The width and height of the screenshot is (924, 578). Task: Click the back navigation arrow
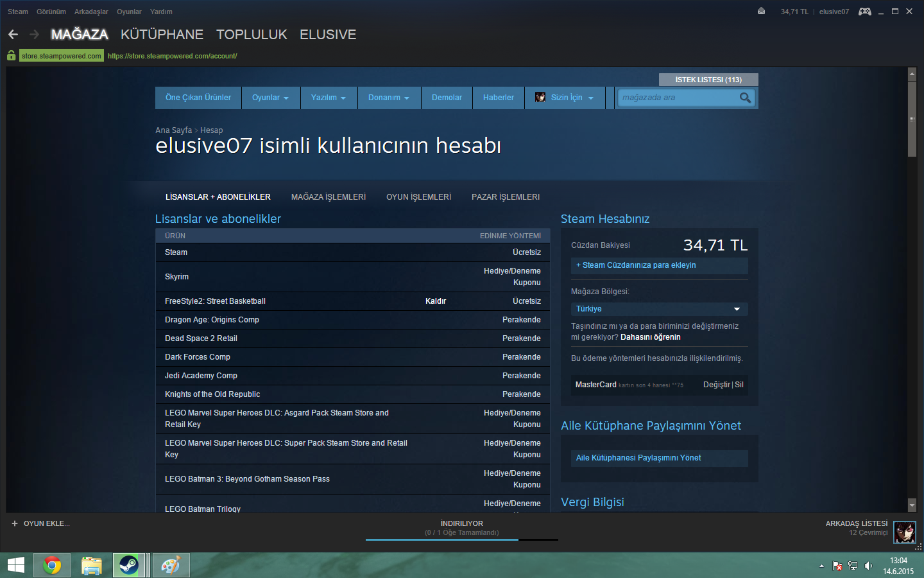point(13,34)
